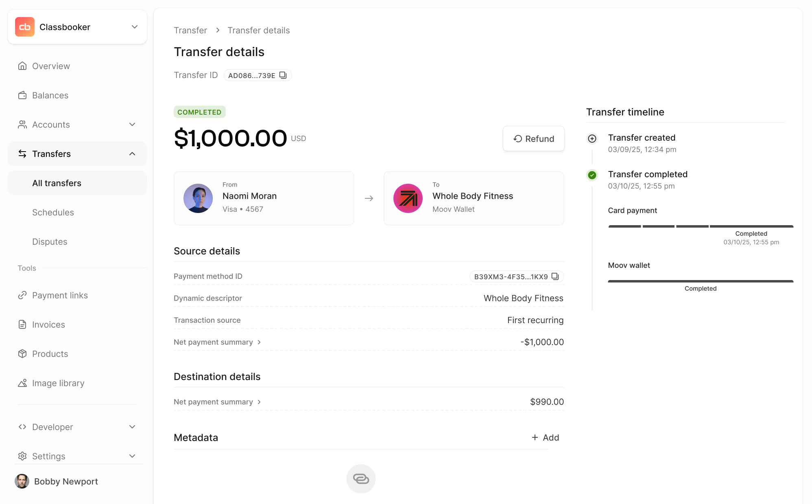Screen dimensions: 812x504
Task: Click the Transfer completed green checkmark
Action: point(592,175)
